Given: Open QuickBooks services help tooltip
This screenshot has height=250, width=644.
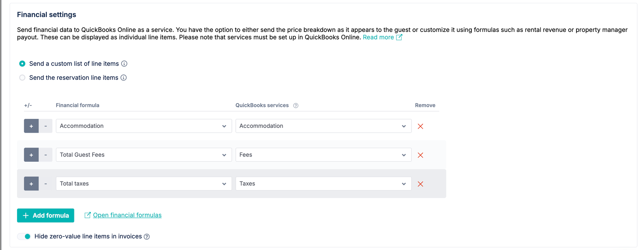Looking at the screenshot, I should tap(296, 106).
